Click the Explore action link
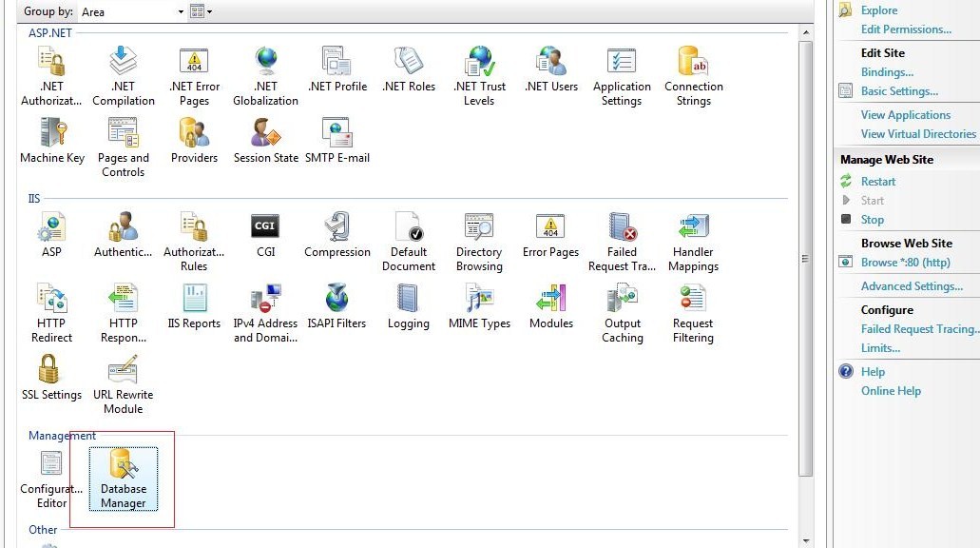Viewport: 980px width, 548px height. [878, 10]
